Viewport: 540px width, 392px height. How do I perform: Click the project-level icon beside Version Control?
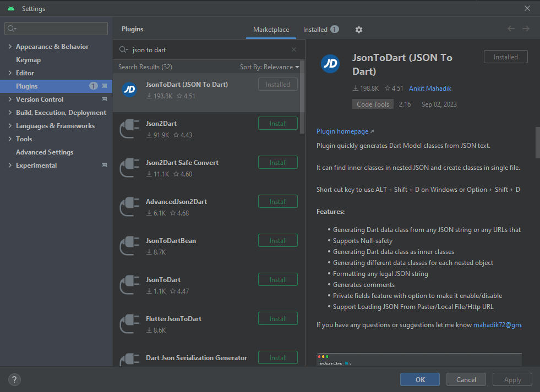click(105, 99)
